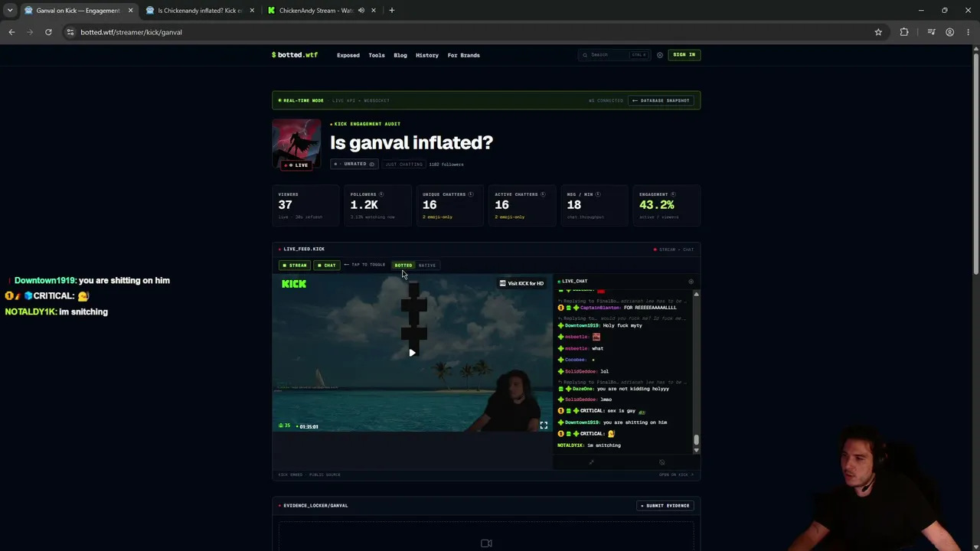Screen dimensions: 980x551
Task: Go forward to the next page
Action: pyautogui.click(x=30, y=32)
